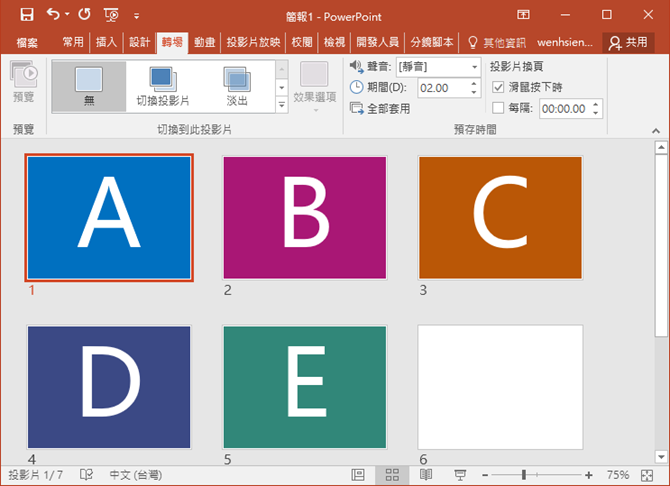Decrease the 期間 duration value
670x486 pixels.
click(474, 92)
